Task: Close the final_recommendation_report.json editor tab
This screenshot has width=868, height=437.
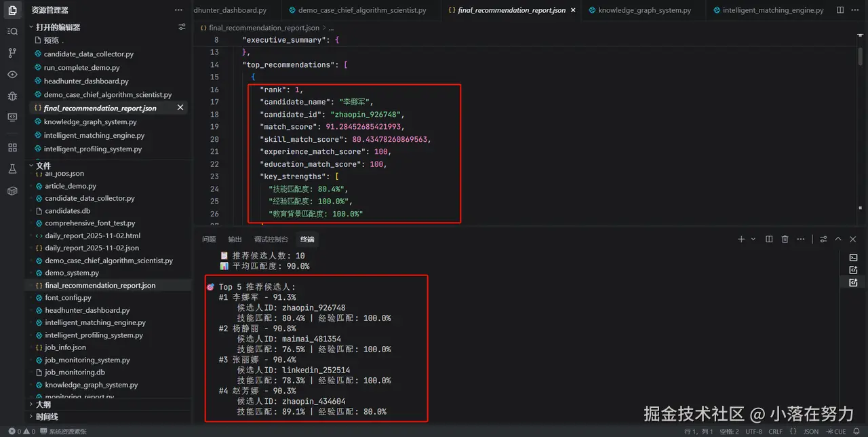Action: click(x=573, y=10)
